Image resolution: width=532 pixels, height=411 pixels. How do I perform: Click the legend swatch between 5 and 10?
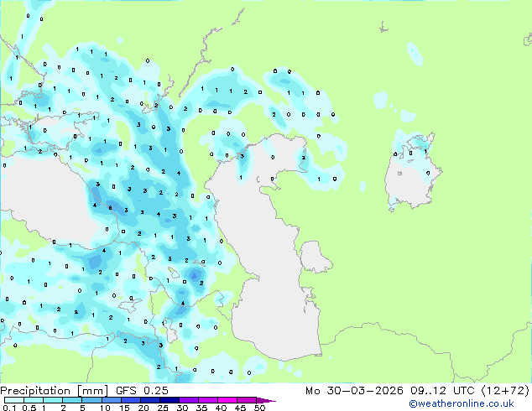coord(91,400)
